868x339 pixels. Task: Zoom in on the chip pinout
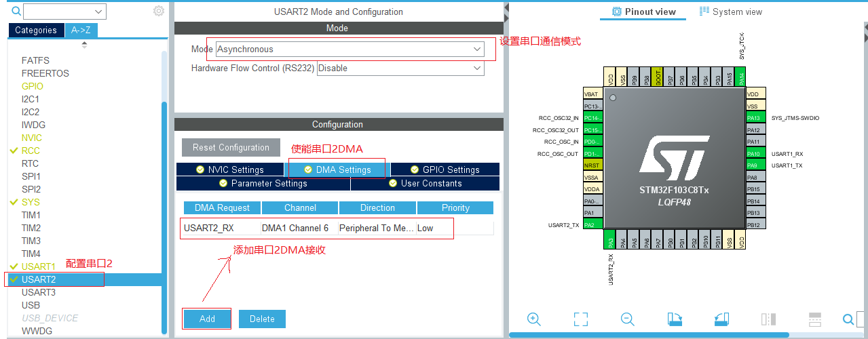[x=533, y=319]
